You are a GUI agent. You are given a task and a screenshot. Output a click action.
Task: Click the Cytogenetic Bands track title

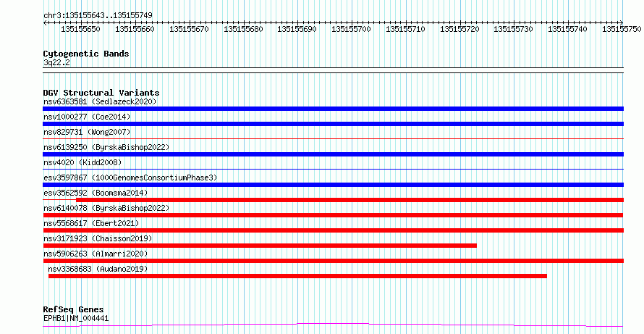coord(86,54)
